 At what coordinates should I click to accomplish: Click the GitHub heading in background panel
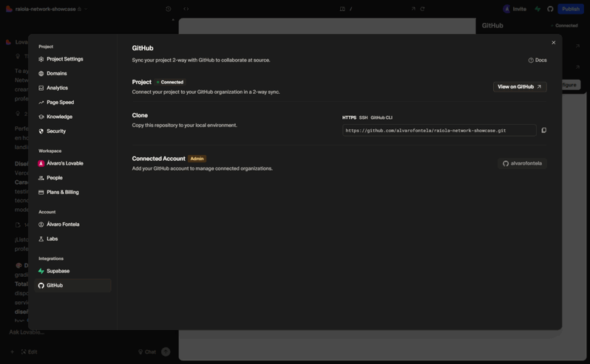[492, 26]
